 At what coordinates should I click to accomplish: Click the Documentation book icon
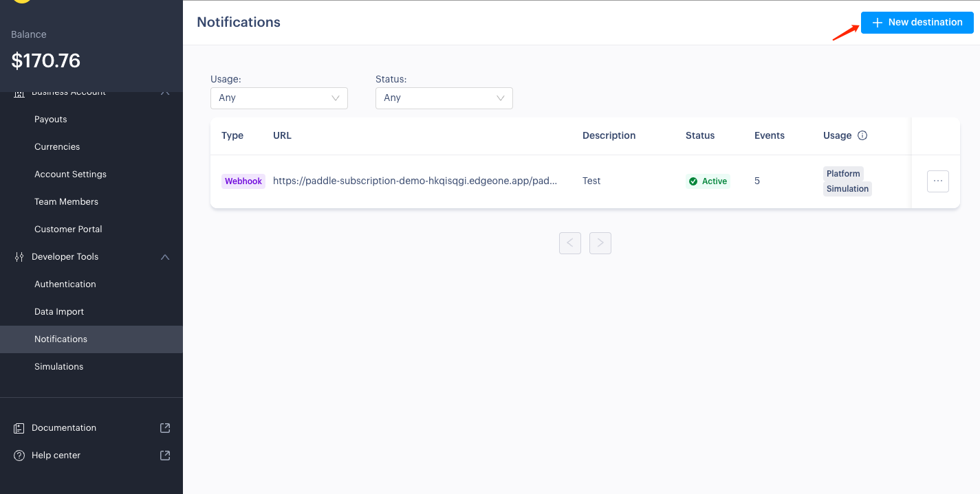[x=19, y=428]
